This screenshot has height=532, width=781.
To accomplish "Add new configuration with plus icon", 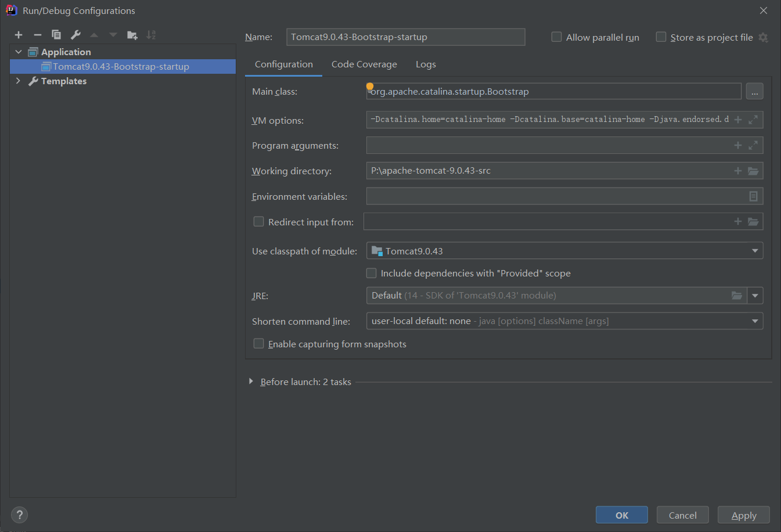I will (19, 35).
